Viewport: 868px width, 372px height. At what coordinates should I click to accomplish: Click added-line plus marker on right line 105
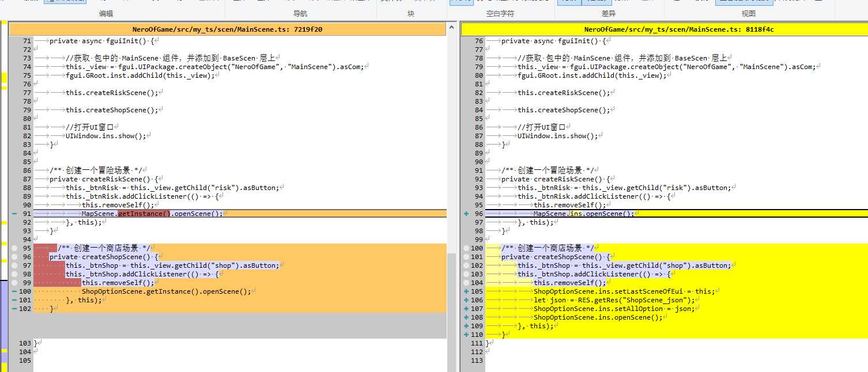[466, 291]
